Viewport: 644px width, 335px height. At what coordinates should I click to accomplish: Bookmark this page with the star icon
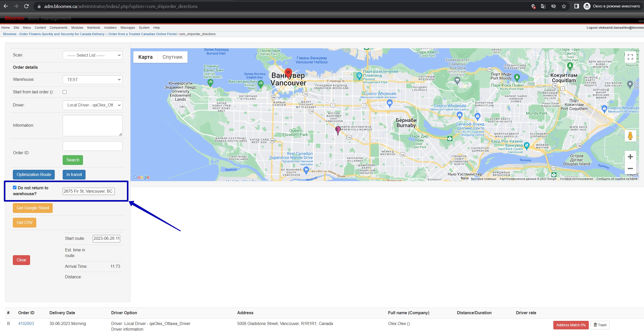point(564,6)
